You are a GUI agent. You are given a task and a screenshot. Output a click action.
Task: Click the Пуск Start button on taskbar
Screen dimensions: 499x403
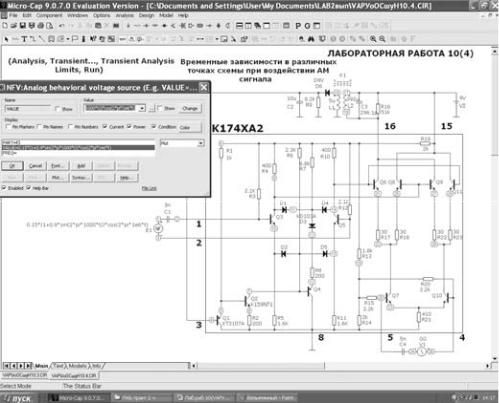tap(18, 398)
